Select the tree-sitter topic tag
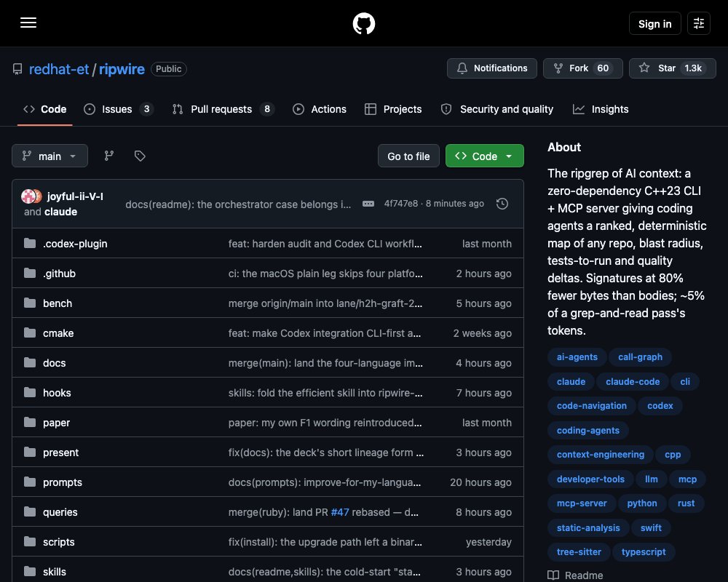 pos(579,552)
